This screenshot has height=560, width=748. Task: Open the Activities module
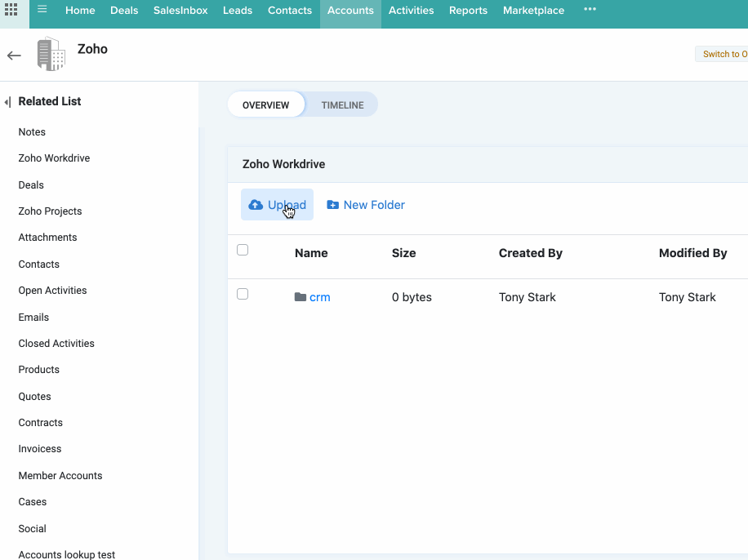point(412,11)
